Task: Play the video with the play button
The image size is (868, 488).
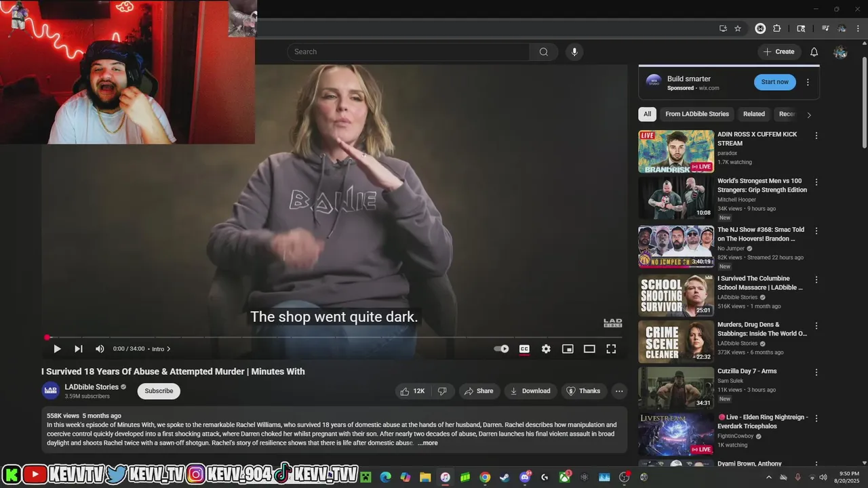Action: click(57, 349)
